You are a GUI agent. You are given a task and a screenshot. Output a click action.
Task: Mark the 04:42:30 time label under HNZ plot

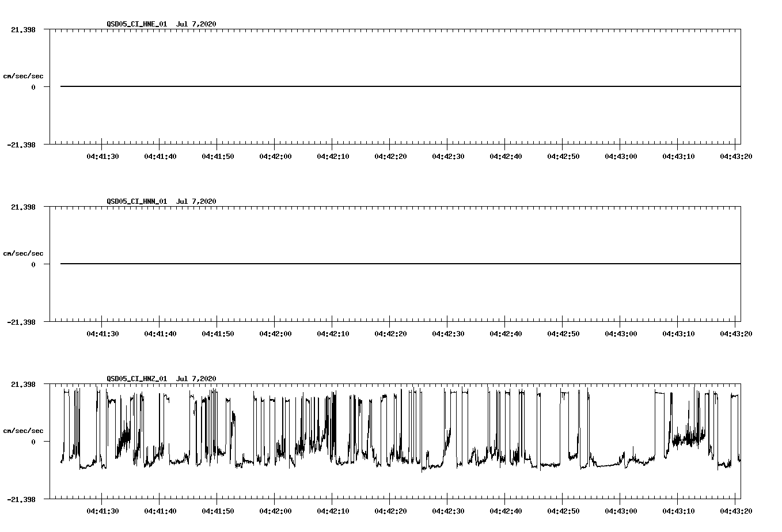[x=448, y=511]
